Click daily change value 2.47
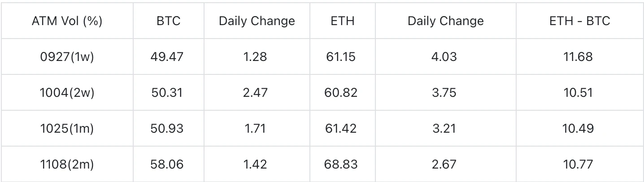 pyautogui.click(x=257, y=93)
